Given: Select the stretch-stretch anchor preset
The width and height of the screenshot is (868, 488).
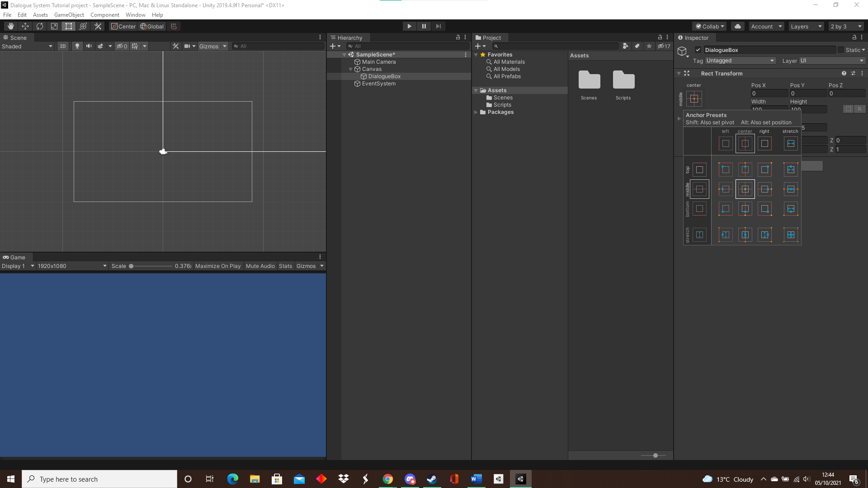Looking at the screenshot, I should point(790,235).
